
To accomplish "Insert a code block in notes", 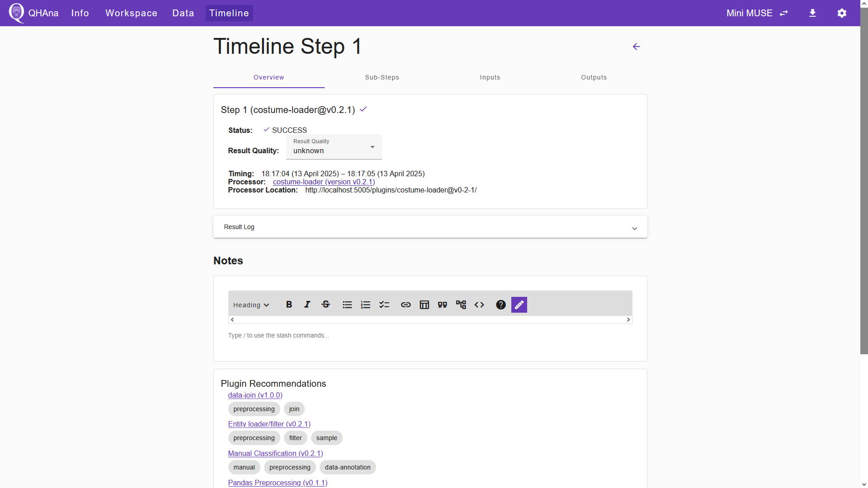I will (479, 305).
